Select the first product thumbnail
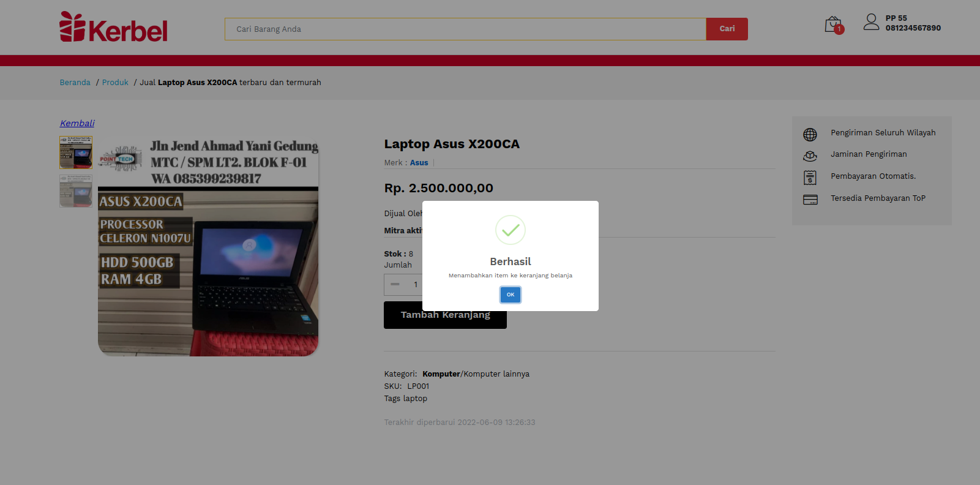980x485 pixels. [x=76, y=152]
